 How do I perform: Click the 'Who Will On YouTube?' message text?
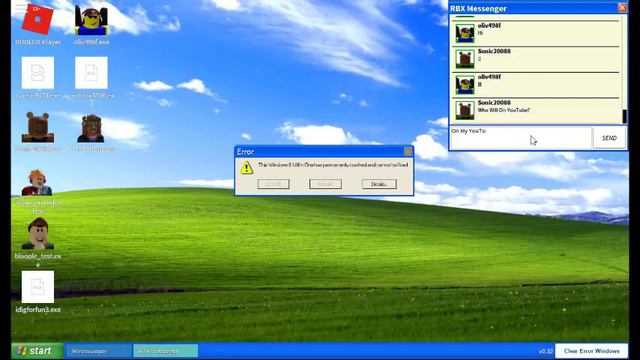[x=504, y=110]
